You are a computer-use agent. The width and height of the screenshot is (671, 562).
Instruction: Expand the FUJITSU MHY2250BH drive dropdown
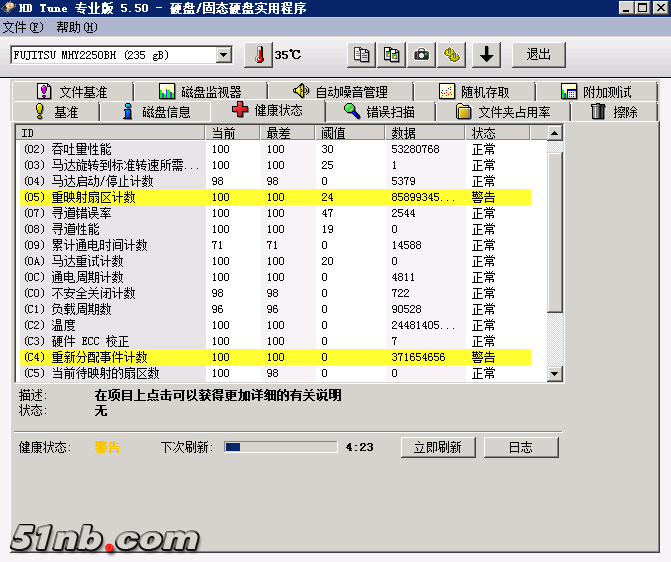223,54
